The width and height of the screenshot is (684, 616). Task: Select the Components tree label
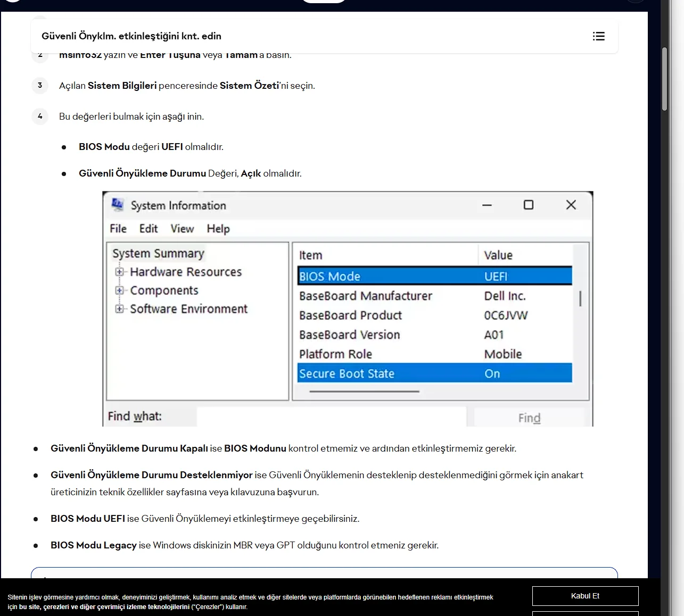pyautogui.click(x=164, y=290)
